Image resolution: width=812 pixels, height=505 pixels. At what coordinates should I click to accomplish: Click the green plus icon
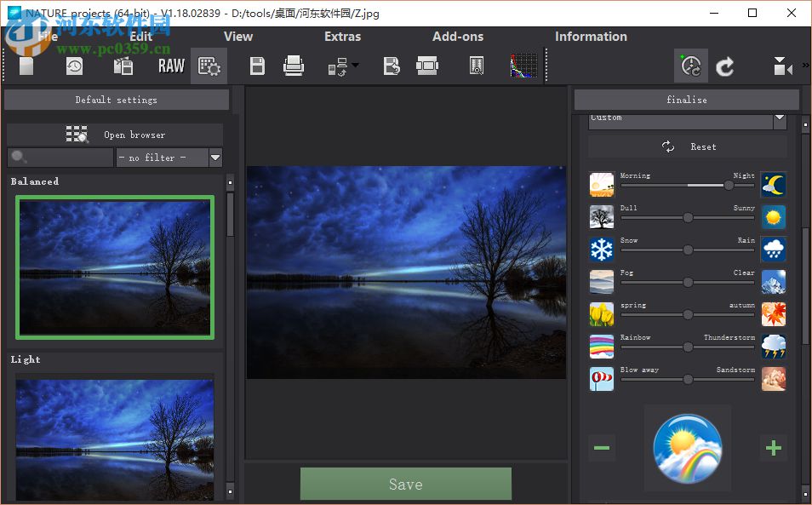pyautogui.click(x=773, y=448)
